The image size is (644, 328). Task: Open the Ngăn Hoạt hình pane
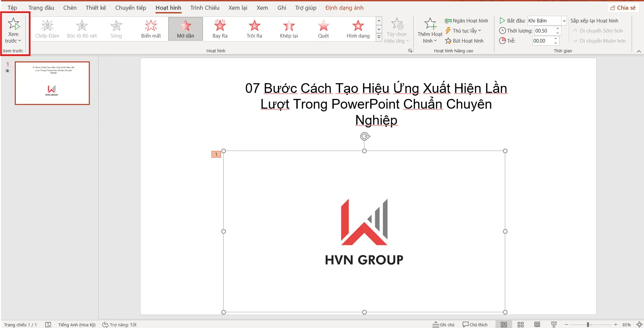click(466, 21)
